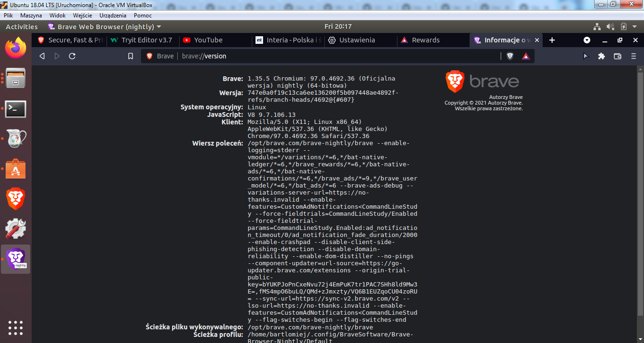Open Ubuntu Software from the dock

[x=15, y=169]
